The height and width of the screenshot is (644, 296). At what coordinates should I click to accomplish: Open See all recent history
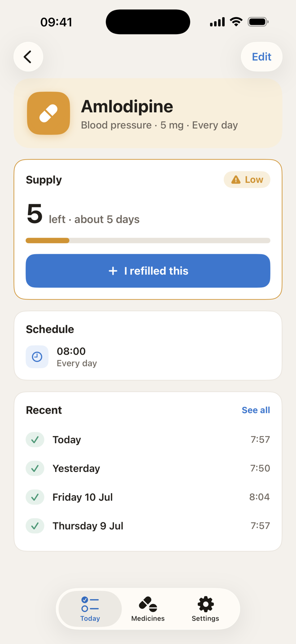(256, 410)
